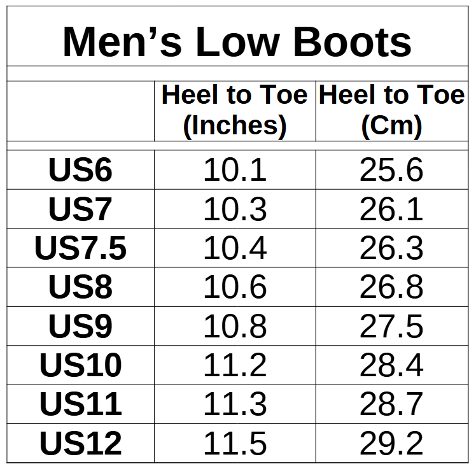Click the US6 size row label
Viewport: 476px width, 466px height.
(81, 171)
